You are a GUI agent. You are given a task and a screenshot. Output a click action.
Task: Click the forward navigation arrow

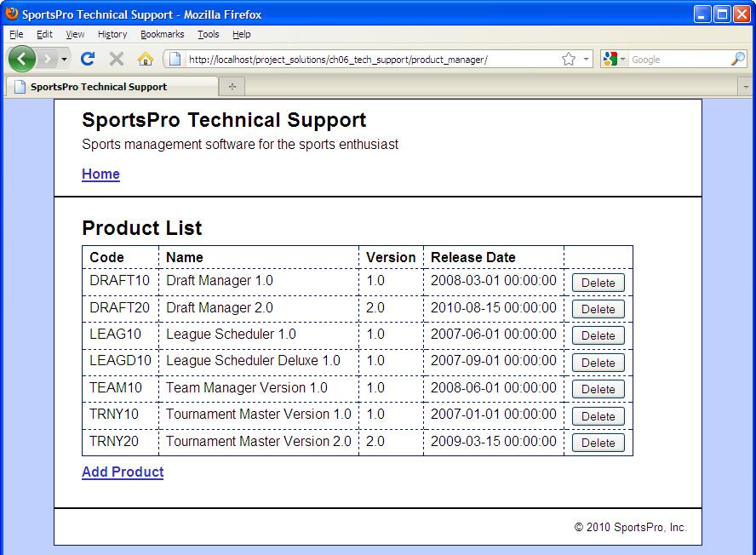click(49, 58)
